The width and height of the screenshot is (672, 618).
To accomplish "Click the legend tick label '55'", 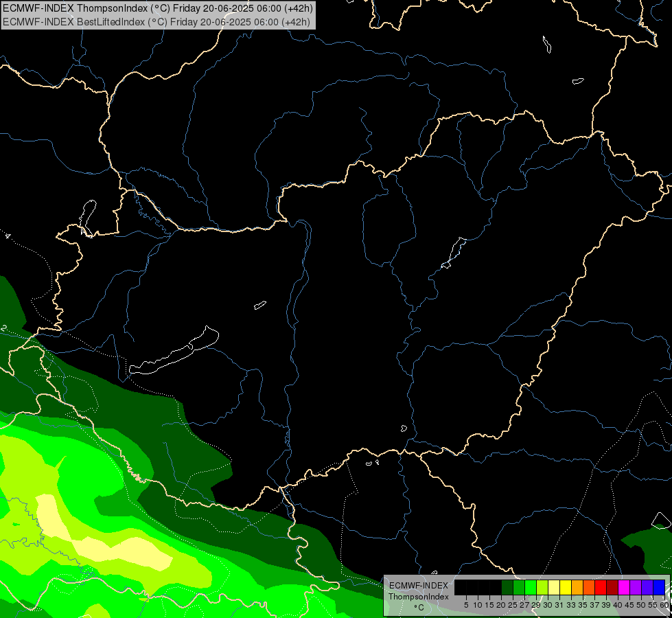I will [x=653, y=605].
